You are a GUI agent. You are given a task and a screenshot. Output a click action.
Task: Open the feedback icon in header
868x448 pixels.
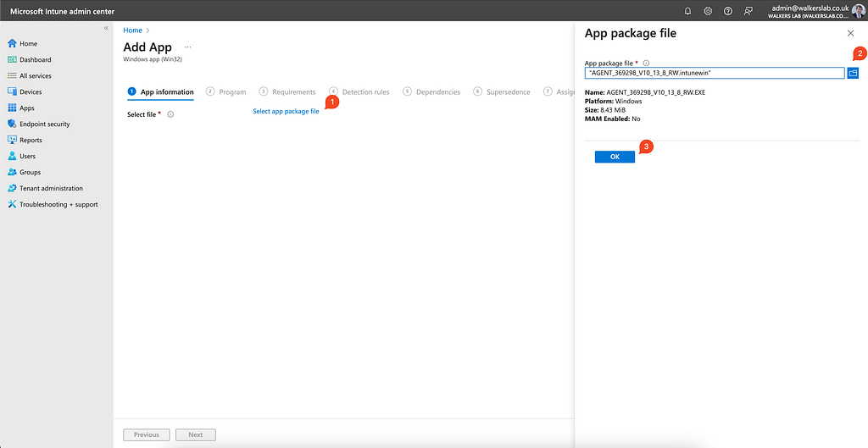click(748, 11)
